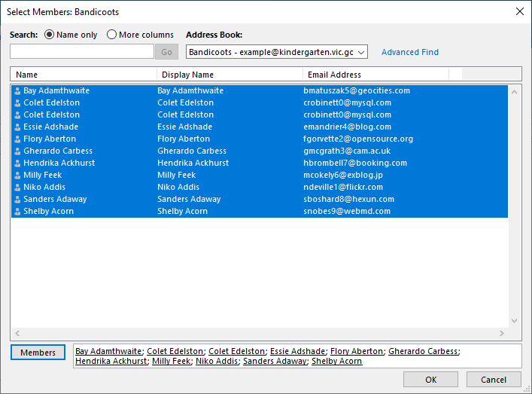Click the contact icon beside Essie Adshade
Image resolution: width=532 pixels, height=394 pixels.
click(17, 127)
